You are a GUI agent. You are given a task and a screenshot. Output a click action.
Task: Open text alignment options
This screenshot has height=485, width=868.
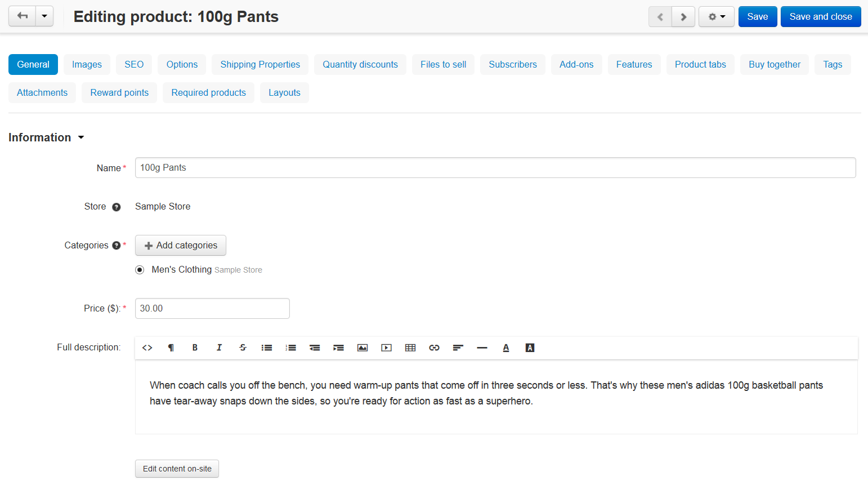pos(458,348)
